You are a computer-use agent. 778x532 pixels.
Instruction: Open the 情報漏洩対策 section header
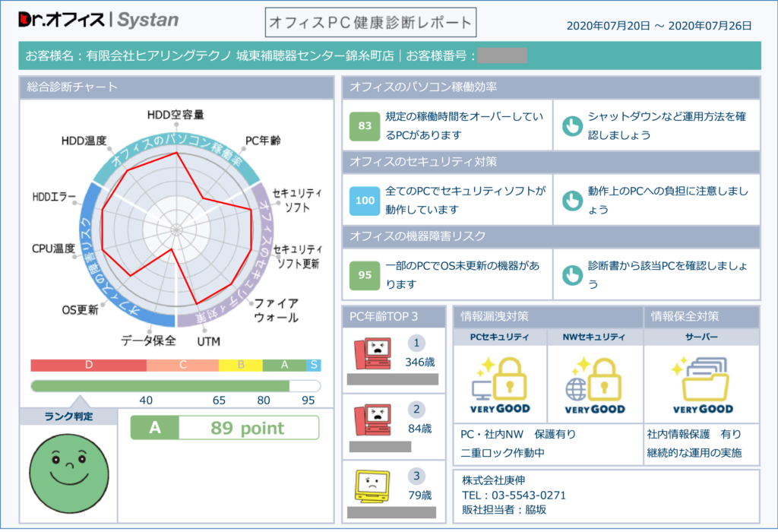548,316
